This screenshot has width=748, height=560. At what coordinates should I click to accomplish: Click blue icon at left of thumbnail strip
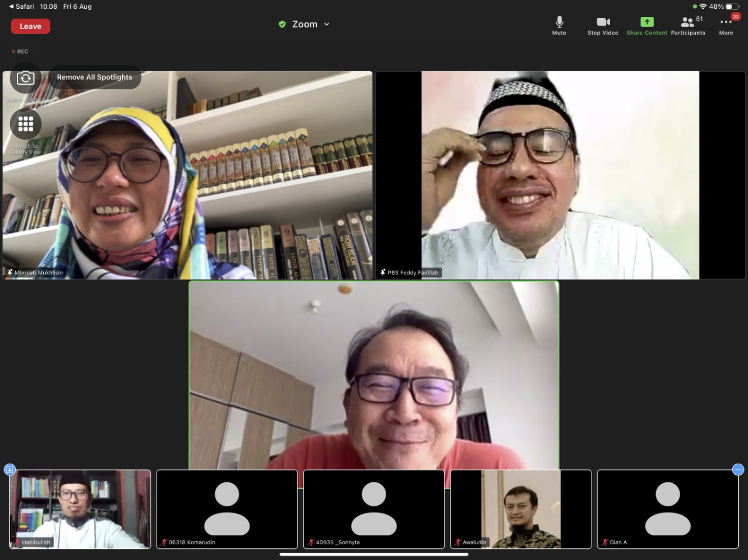9,469
